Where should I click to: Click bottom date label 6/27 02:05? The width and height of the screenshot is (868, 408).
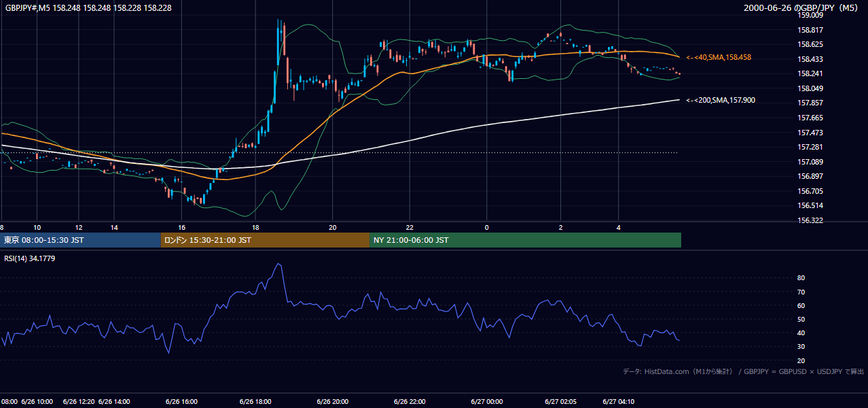click(x=560, y=402)
